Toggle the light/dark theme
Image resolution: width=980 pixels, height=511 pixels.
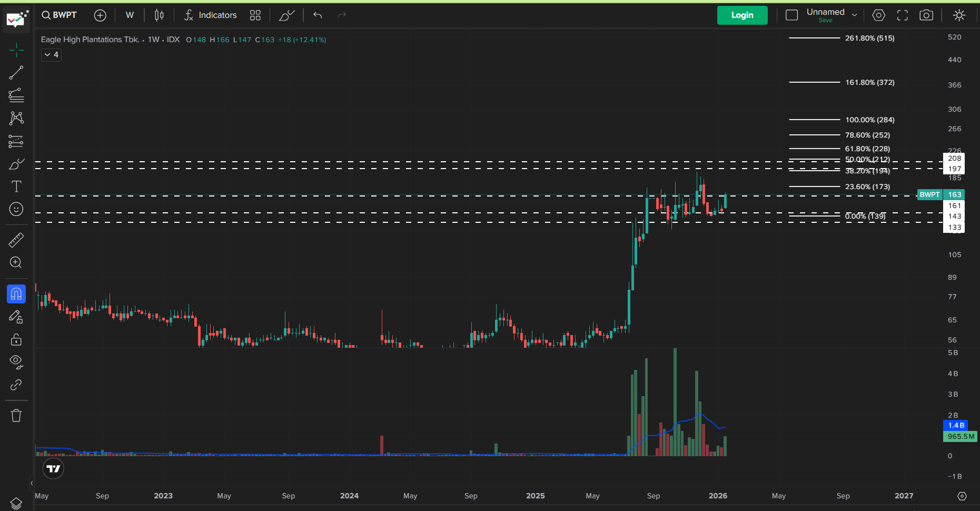[x=959, y=15]
